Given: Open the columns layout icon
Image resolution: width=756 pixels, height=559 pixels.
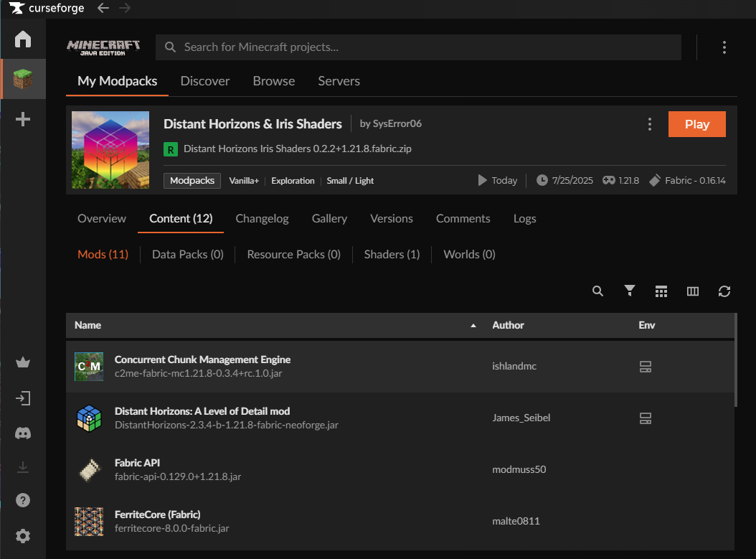Looking at the screenshot, I should tap(693, 291).
